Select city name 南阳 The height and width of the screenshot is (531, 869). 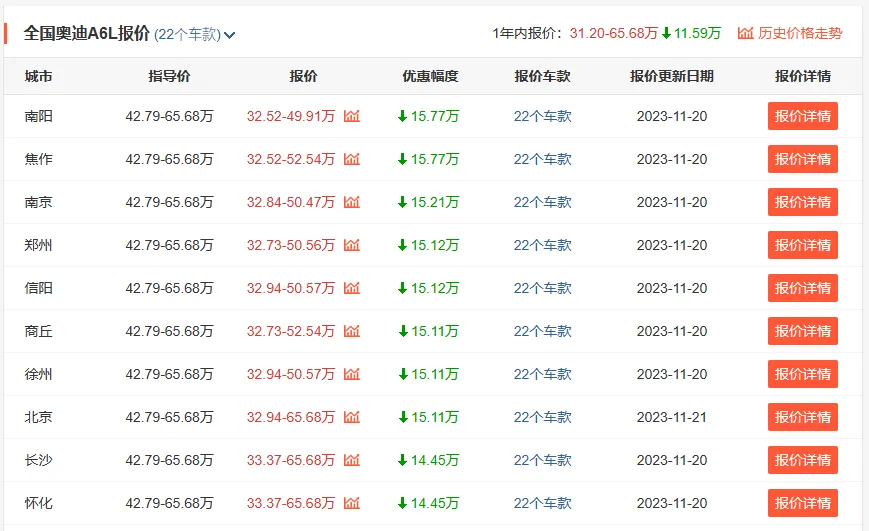(38, 116)
